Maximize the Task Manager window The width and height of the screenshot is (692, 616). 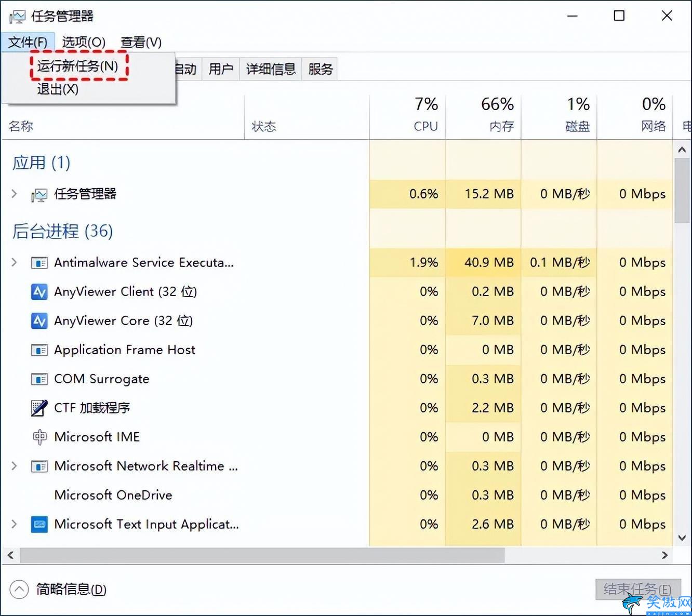pos(619,16)
